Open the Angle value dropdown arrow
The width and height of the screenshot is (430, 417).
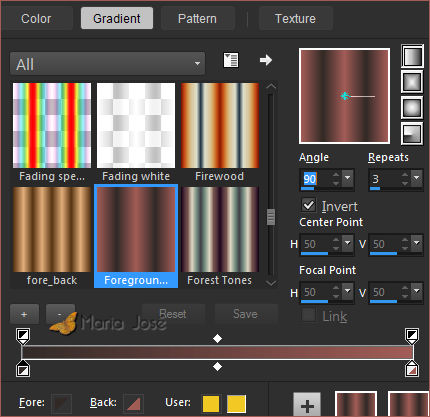pyautogui.click(x=347, y=178)
